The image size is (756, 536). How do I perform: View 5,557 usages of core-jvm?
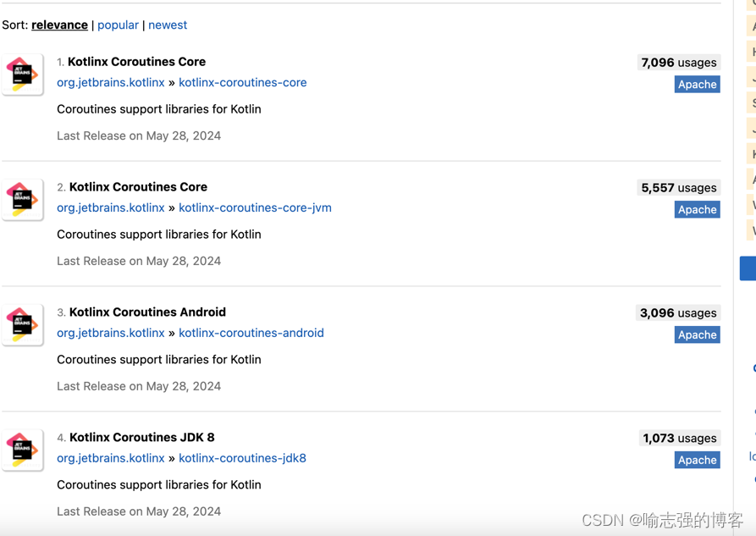tap(679, 188)
